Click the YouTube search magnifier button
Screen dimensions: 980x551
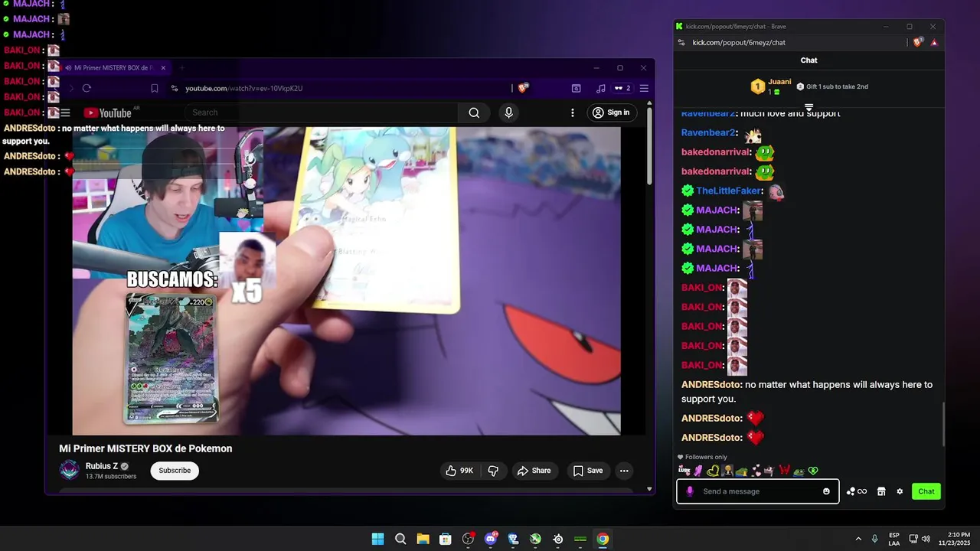pyautogui.click(x=474, y=112)
